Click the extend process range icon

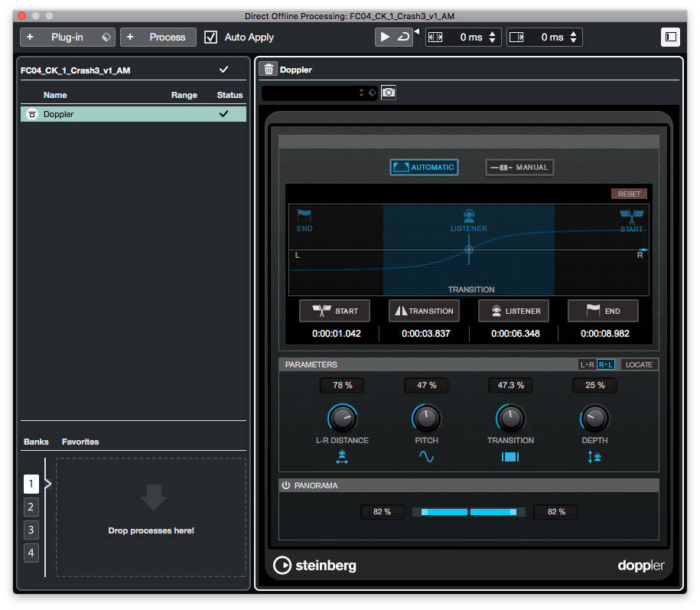pos(435,37)
